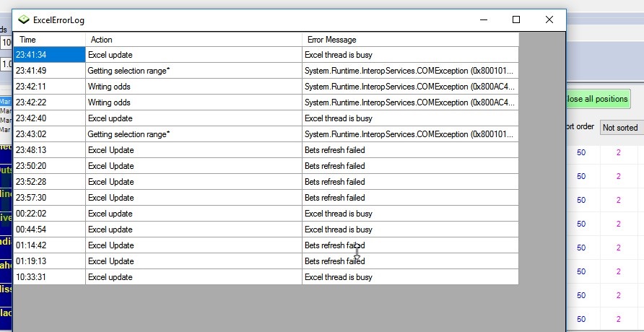Viewport: 644px width, 332px height.
Task: Click Action cell in 23:41:34 row
Action: click(x=194, y=55)
